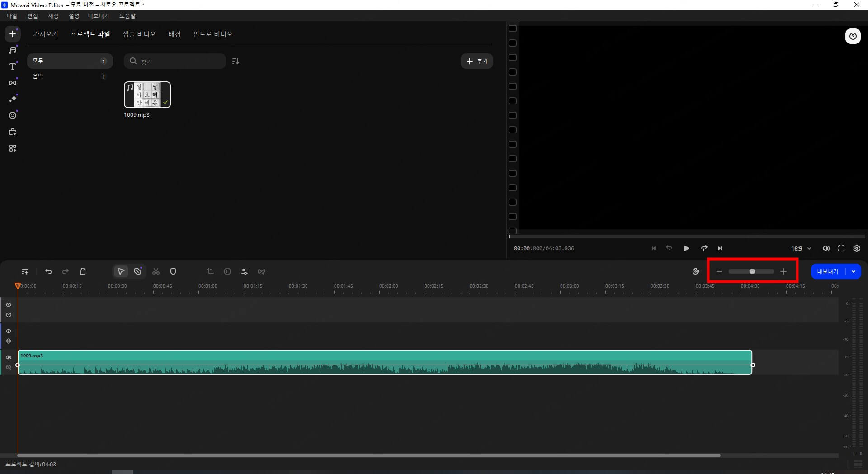Open the 설정 menu
The width and height of the screenshot is (868, 474).
click(74, 16)
